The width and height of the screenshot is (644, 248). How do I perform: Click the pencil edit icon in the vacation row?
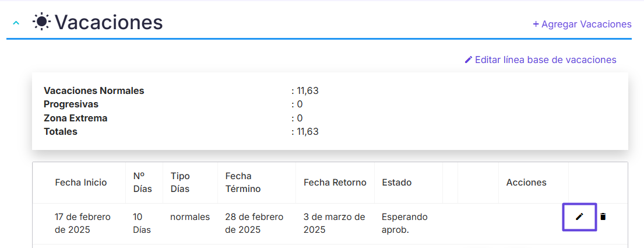(579, 216)
